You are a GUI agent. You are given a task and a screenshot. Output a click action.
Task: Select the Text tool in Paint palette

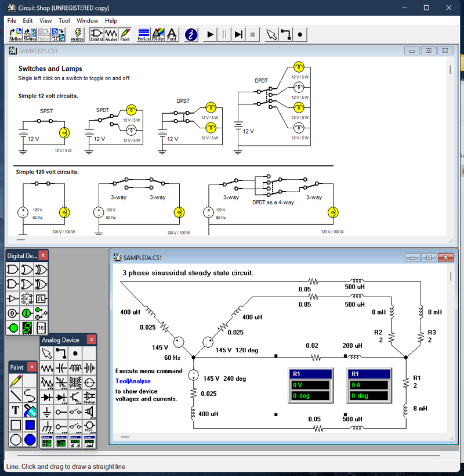coord(16,410)
